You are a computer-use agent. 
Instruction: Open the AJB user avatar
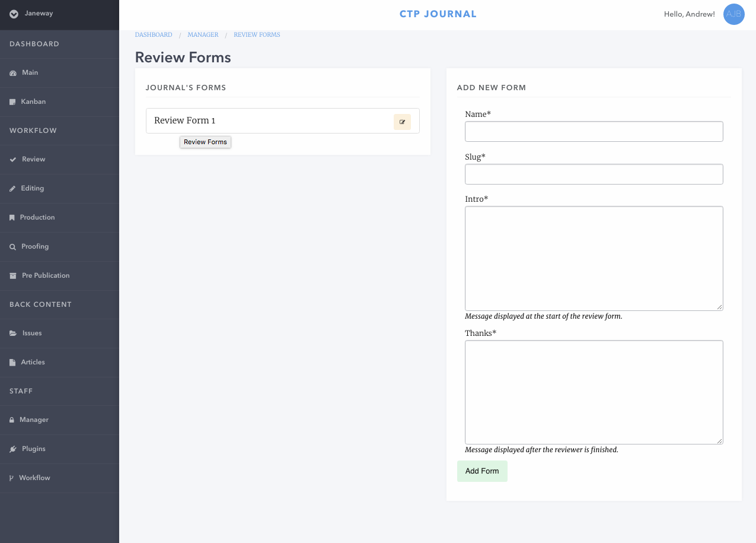[x=733, y=14]
